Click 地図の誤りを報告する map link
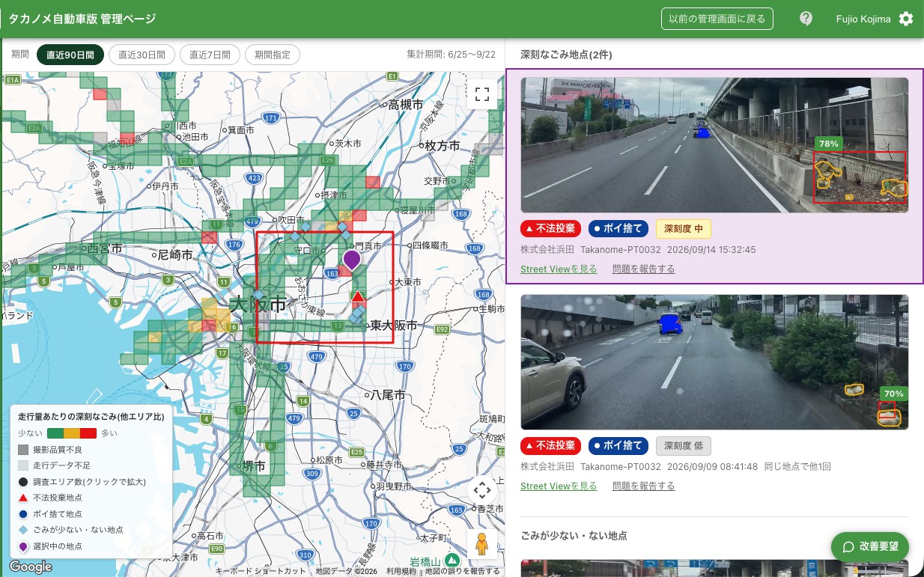 462,571
